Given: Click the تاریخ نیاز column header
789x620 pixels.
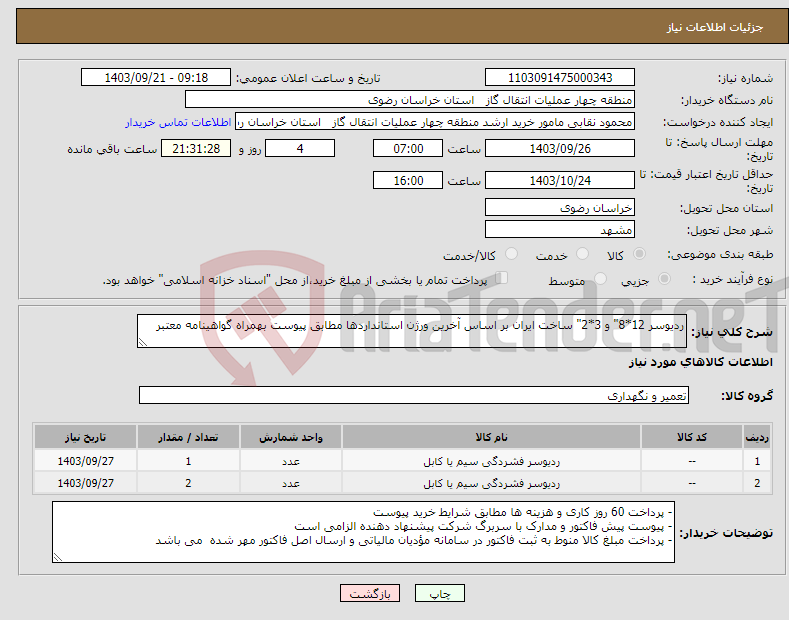Looking at the screenshot, I should coord(86,437).
